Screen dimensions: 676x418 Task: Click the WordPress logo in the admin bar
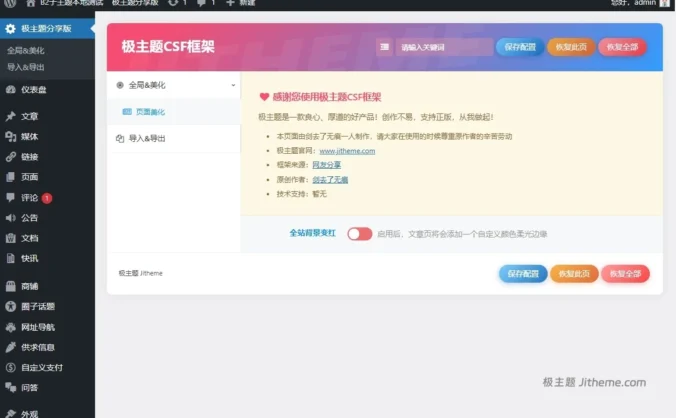tap(10, 3)
